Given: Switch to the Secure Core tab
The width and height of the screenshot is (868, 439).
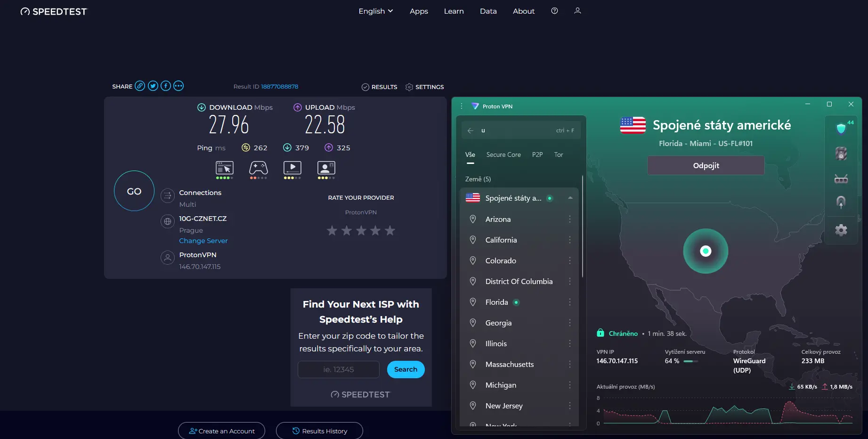Looking at the screenshot, I should [503, 154].
